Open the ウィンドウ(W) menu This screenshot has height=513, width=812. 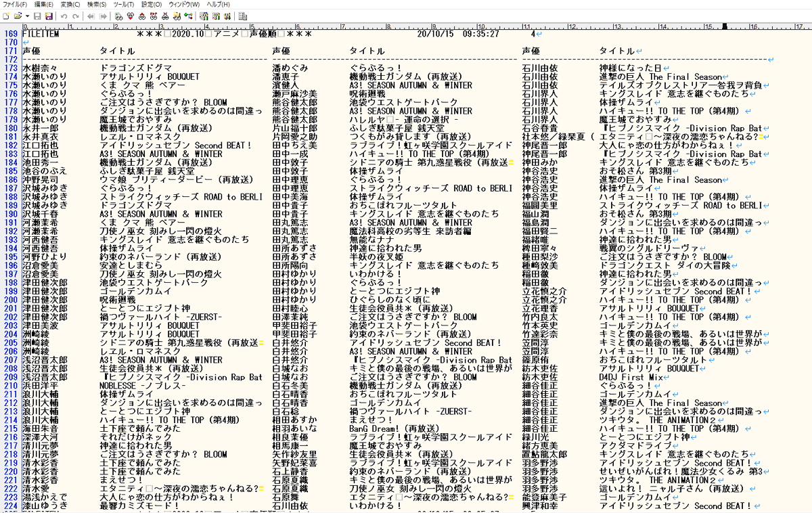pos(183,4)
